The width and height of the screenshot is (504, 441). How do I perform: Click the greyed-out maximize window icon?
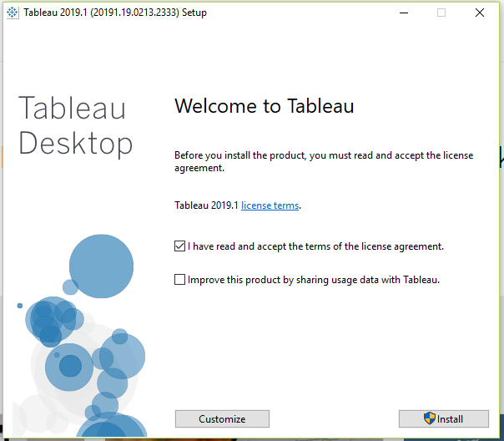(x=441, y=13)
